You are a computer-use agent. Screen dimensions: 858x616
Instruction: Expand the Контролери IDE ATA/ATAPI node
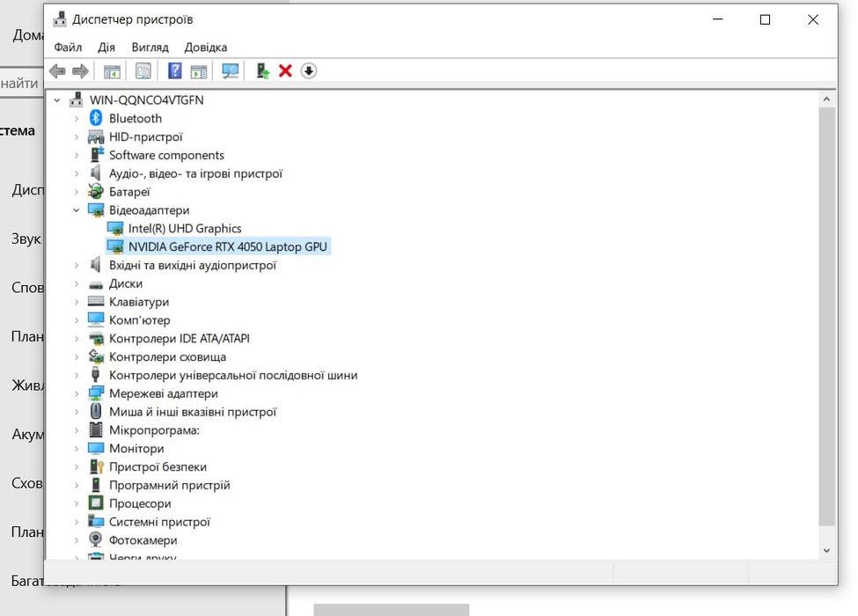pyautogui.click(x=77, y=339)
